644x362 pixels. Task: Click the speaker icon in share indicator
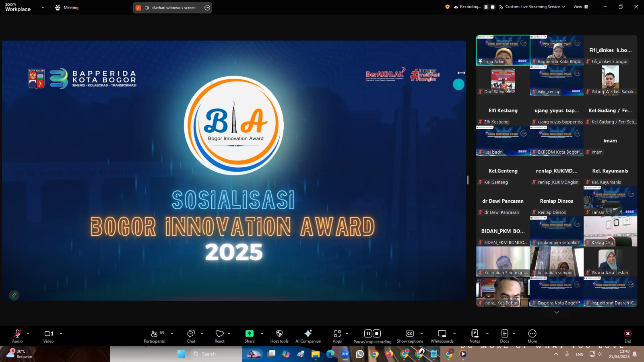coord(147,8)
